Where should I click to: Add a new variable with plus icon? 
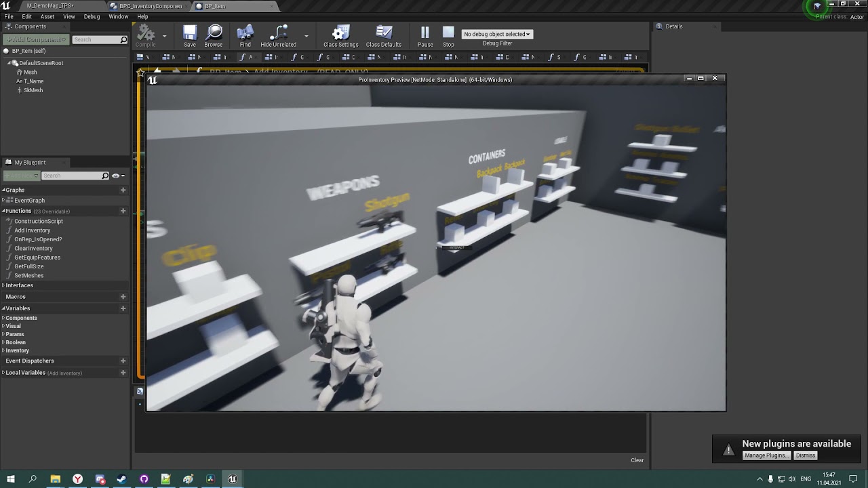click(x=123, y=308)
